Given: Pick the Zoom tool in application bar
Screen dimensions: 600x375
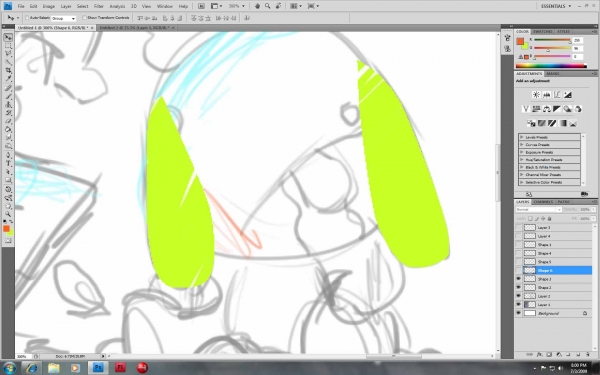Looking at the screenshot, I should [x=267, y=6].
